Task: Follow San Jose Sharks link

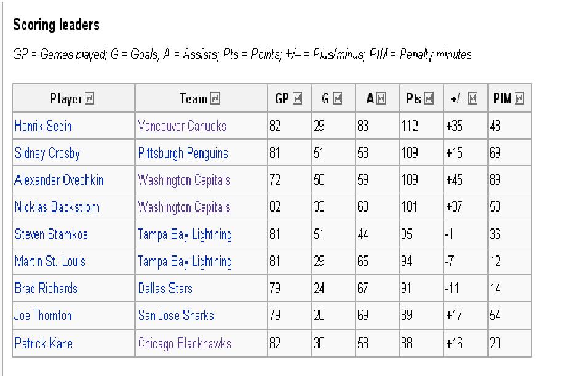Action: coord(176,316)
